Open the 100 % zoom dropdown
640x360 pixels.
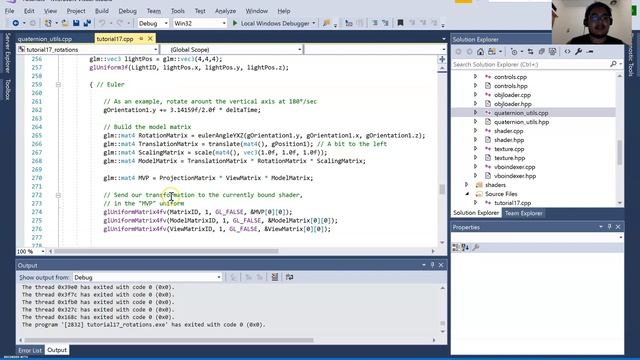coord(43,251)
